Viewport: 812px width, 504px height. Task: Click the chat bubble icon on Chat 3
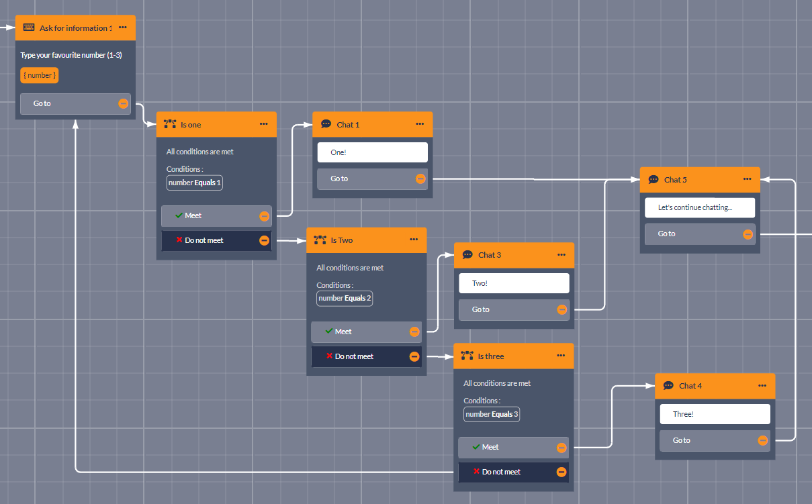click(467, 255)
